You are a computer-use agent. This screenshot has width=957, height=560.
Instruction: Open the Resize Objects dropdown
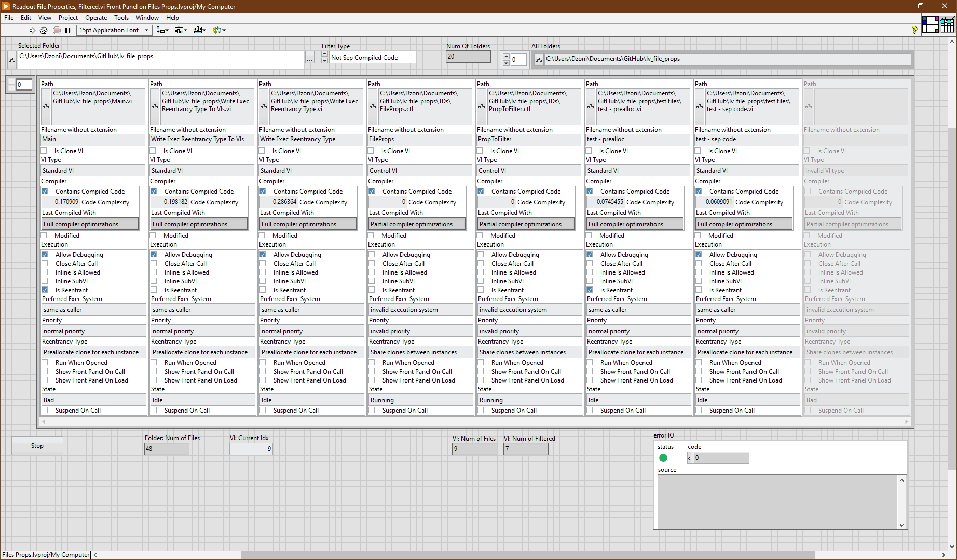[200, 30]
